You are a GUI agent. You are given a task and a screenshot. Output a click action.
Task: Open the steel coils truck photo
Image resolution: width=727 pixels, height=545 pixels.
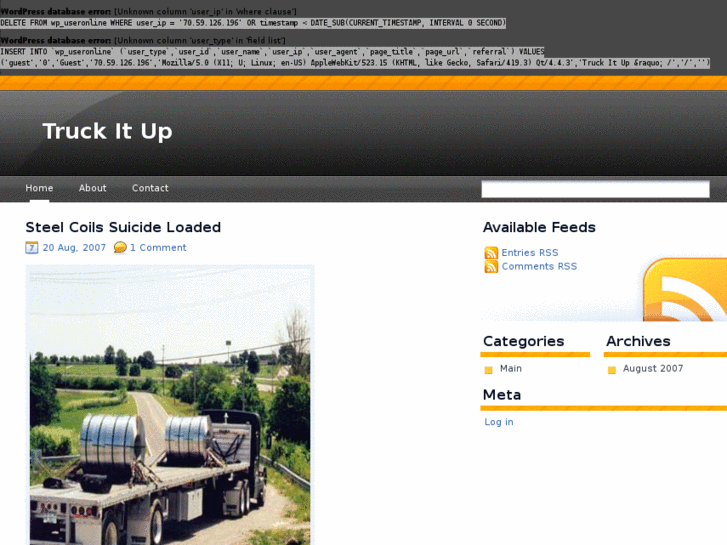click(170, 405)
